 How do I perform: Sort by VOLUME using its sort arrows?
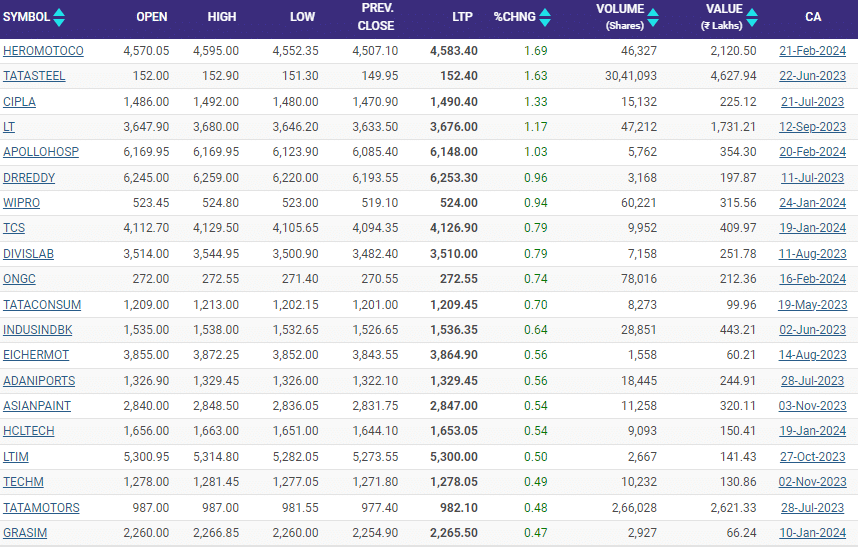tap(652, 18)
